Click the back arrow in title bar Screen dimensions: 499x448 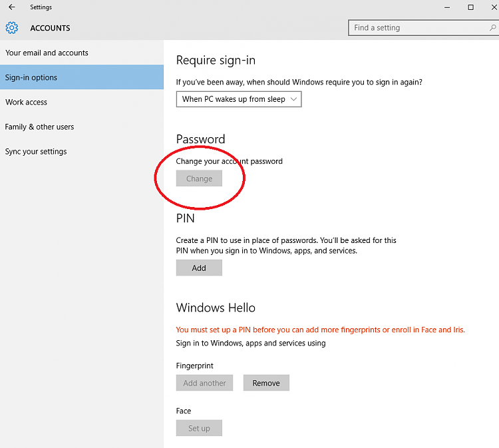(x=11, y=7)
